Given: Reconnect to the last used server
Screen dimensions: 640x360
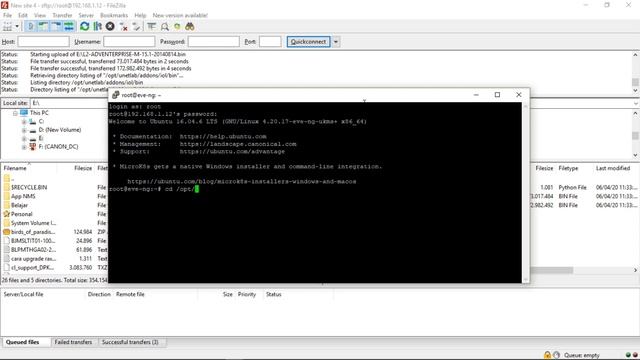Looking at the screenshot, I should tap(136, 27).
